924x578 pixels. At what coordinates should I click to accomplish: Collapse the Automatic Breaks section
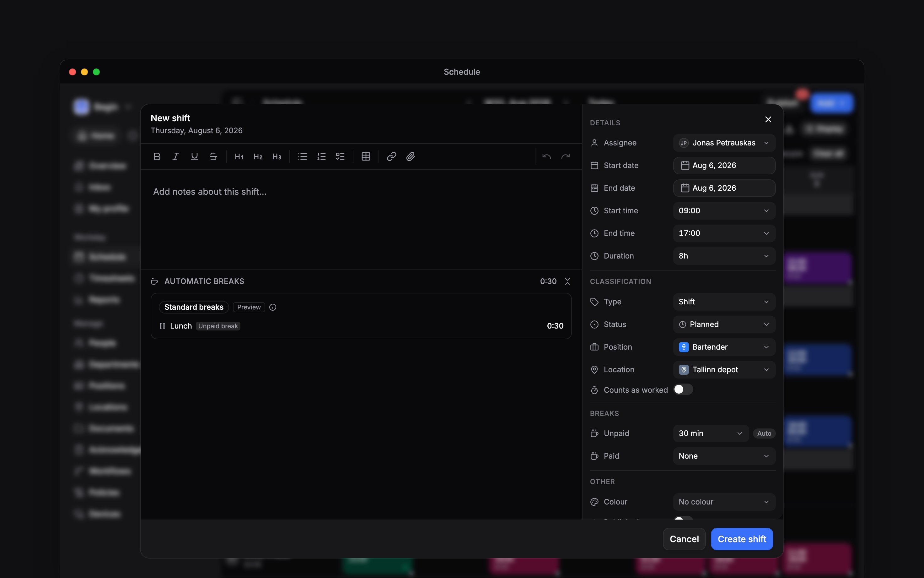coord(567,281)
